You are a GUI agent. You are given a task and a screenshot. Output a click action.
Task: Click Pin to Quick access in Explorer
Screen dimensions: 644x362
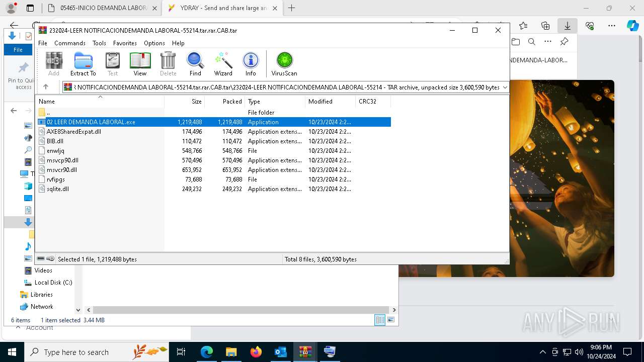point(21,76)
